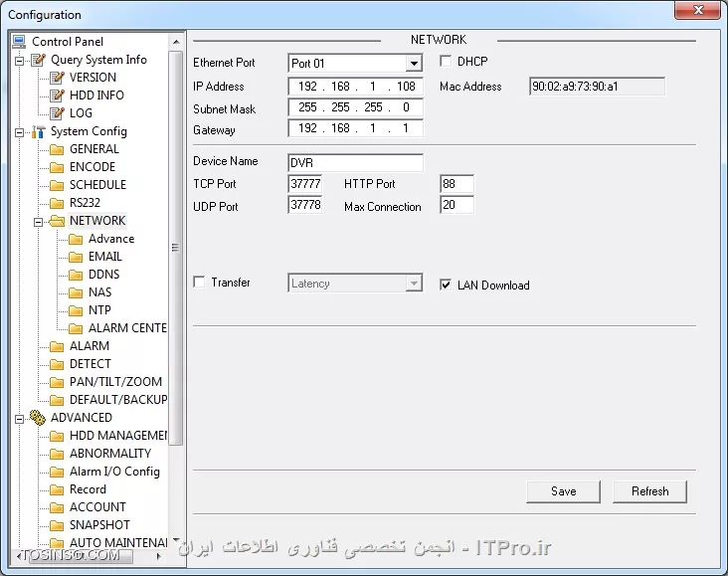Viewport: 728px width, 576px height.
Task: Click the ADVANCED gears icon
Action: pyautogui.click(x=38, y=417)
